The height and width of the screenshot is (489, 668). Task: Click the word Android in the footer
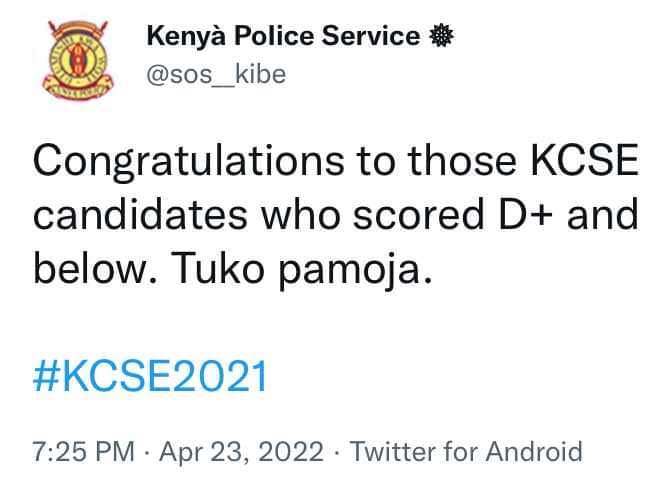click(x=534, y=452)
